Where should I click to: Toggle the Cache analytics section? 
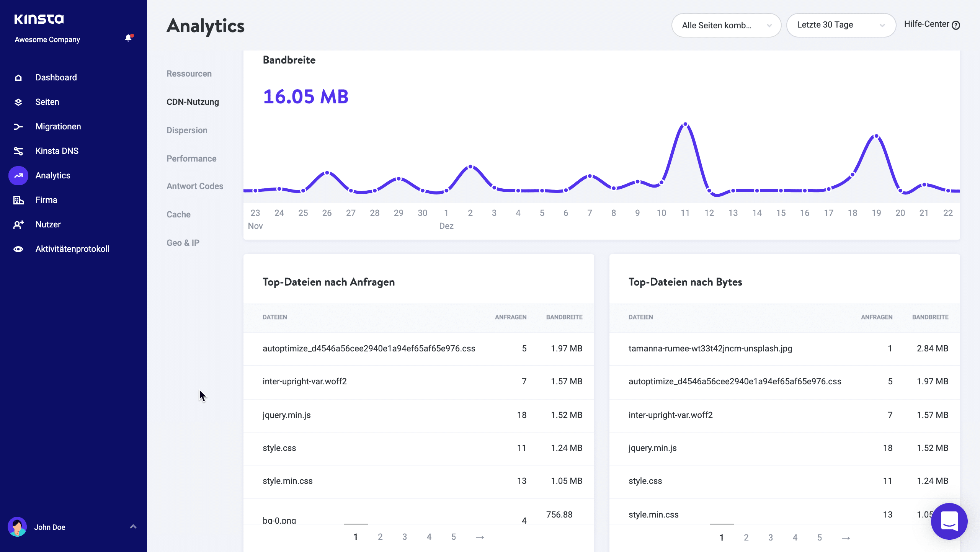(178, 214)
